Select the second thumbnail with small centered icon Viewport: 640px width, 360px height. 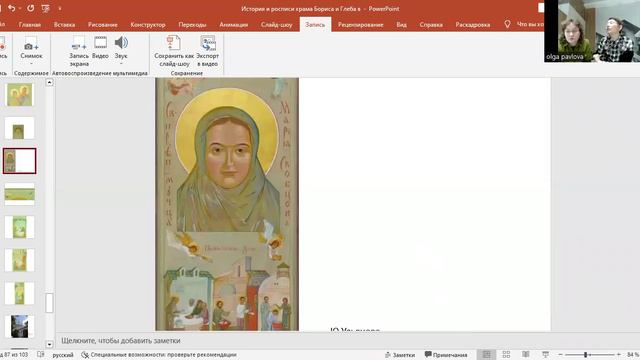pyautogui.click(x=20, y=128)
